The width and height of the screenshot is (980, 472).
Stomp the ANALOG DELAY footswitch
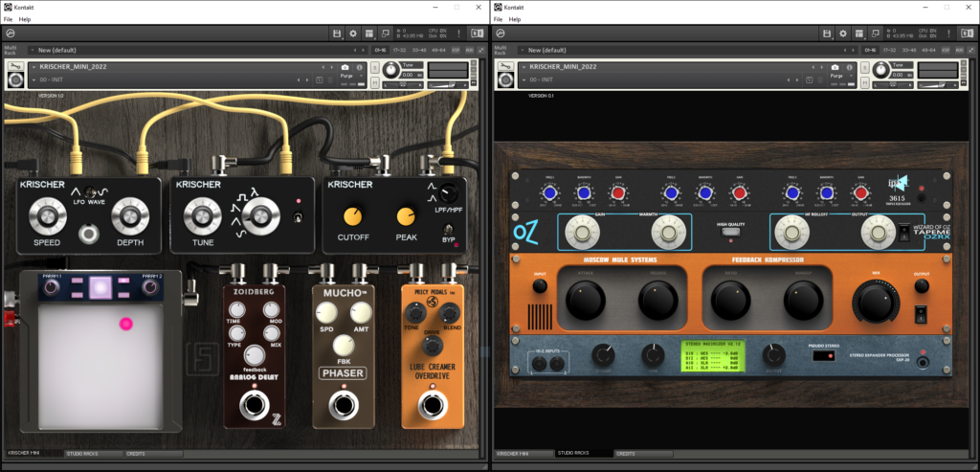click(x=255, y=406)
